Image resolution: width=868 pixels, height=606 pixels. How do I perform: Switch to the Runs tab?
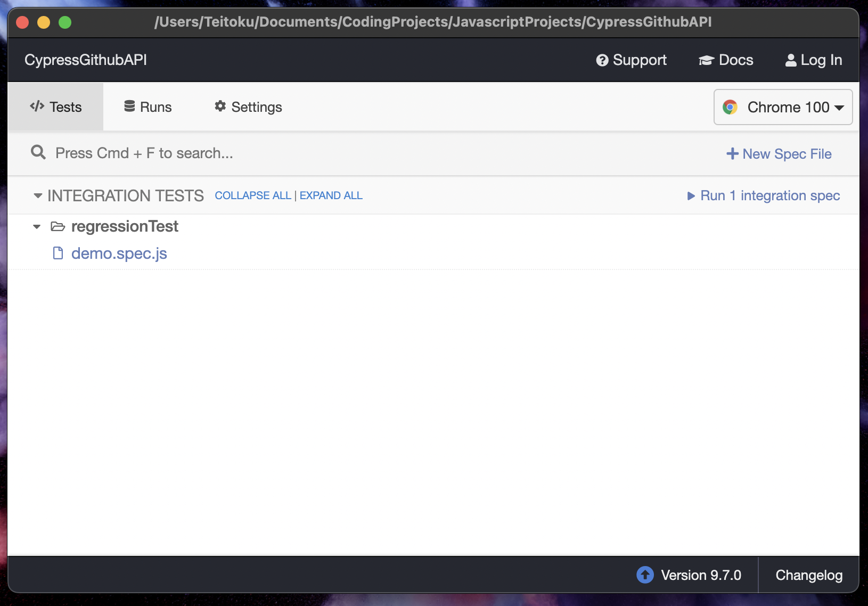[148, 107]
